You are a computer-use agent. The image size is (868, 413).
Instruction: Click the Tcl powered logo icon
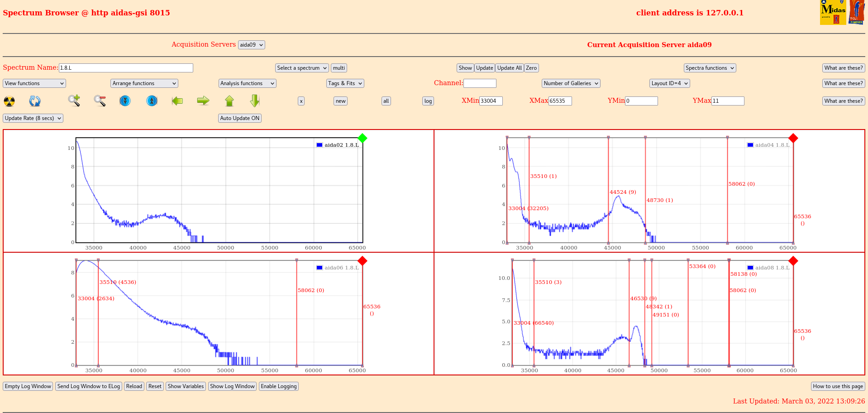[857, 12]
